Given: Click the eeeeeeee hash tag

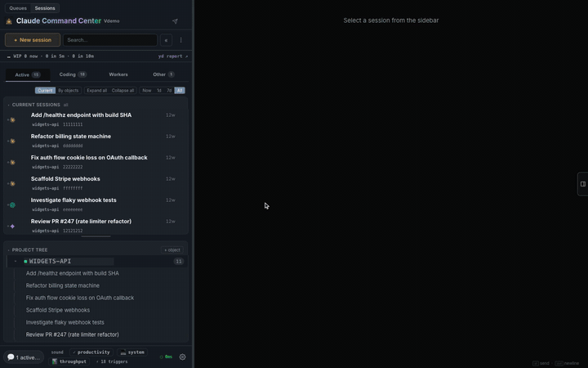Looking at the screenshot, I should coord(73,209).
